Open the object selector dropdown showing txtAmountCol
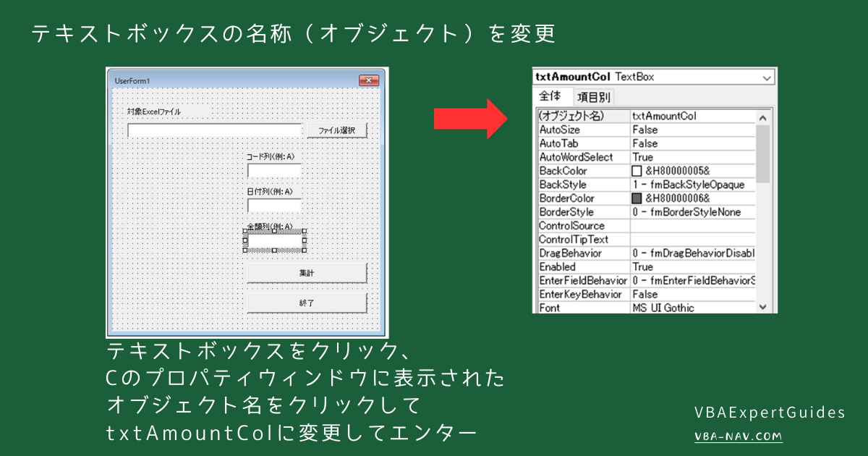 [x=767, y=77]
